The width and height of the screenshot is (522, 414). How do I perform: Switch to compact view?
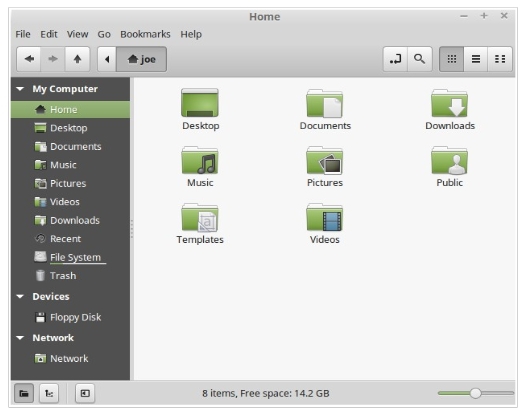(500, 59)
